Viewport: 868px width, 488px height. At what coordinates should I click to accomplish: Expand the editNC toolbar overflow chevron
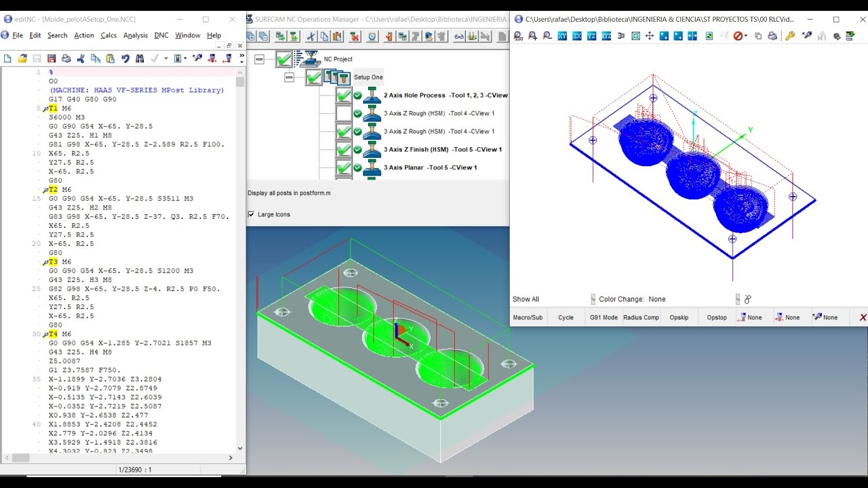(241, 59)
